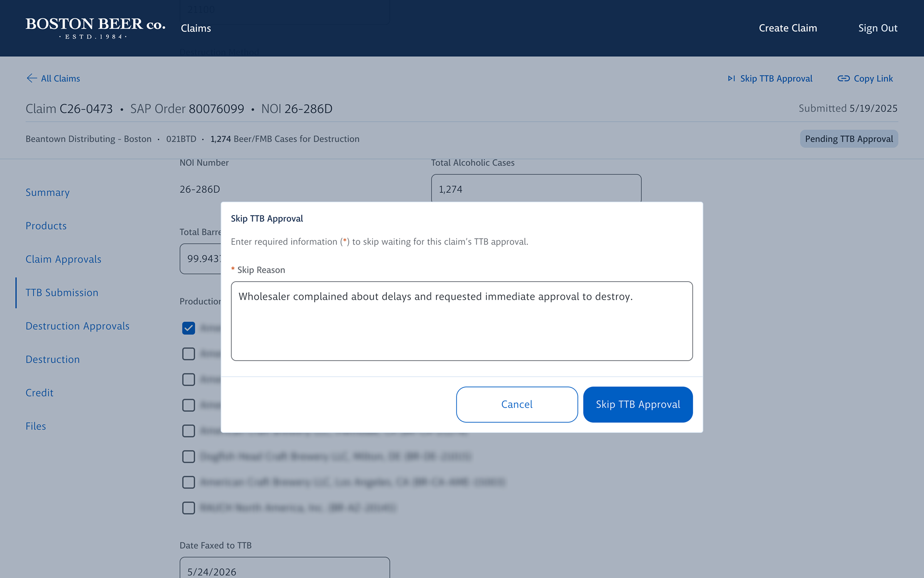Check the Dogfish Head Craft Brewery checkbox
Viewport: 924px width, 578px height.
pos(189,457)
